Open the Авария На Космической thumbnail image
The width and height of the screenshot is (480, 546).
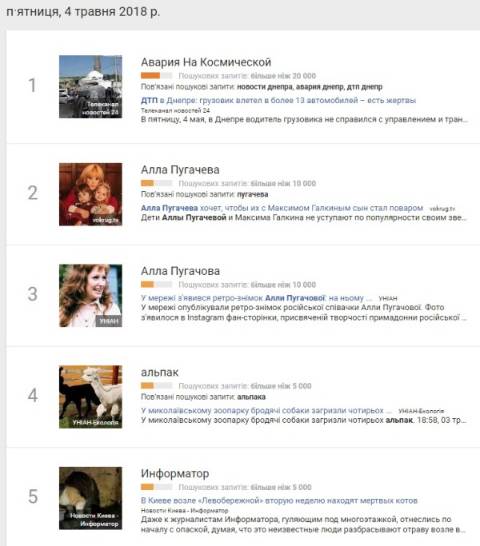[x=91, y=86]
